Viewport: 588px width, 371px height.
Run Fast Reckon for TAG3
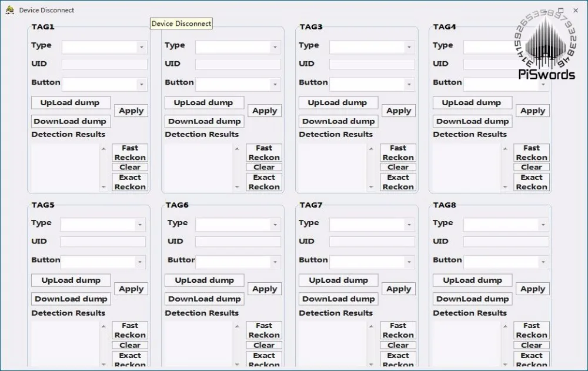click(398, 153)
